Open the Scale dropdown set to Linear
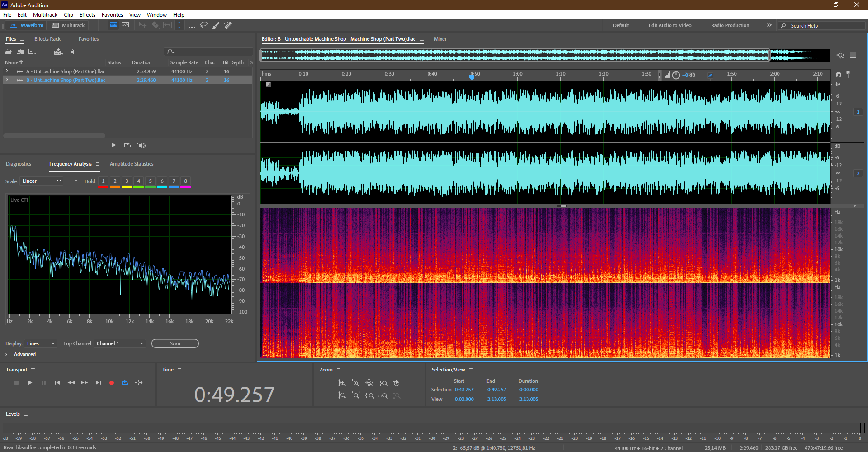Image resolution: width=868 pixels, height=452 pixels. [41, 181]
